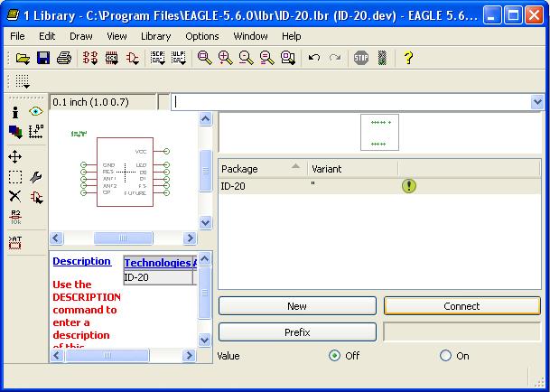
Task: Open the Draw menu
Action: (x=81, y=36)
